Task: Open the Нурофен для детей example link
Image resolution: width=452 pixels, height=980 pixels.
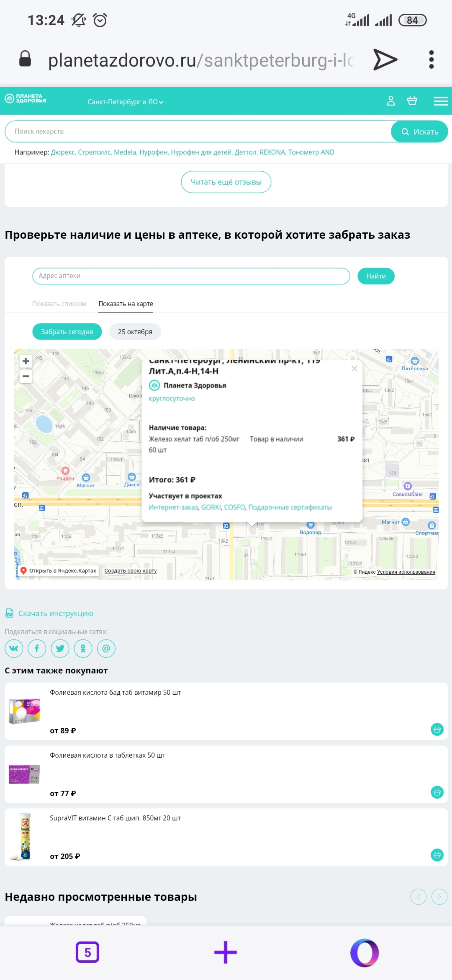Action: 201,152
